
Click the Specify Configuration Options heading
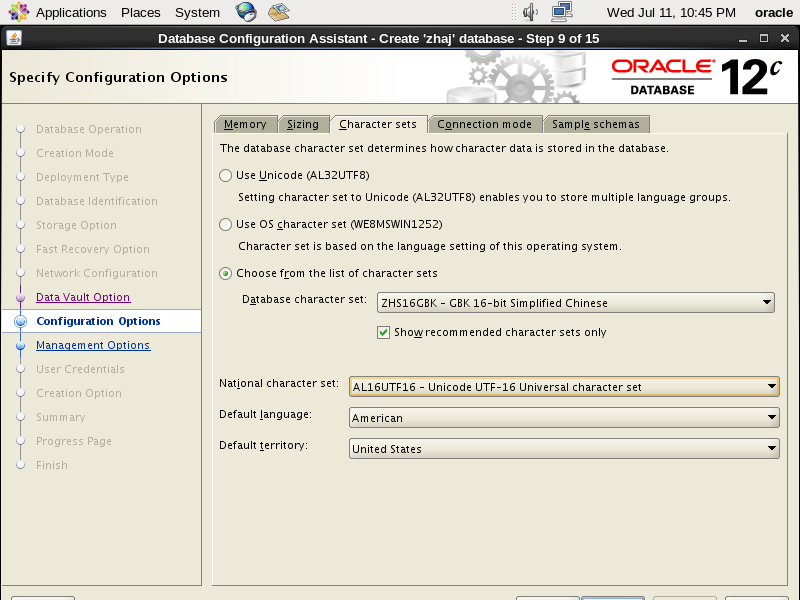click(118, 77)
